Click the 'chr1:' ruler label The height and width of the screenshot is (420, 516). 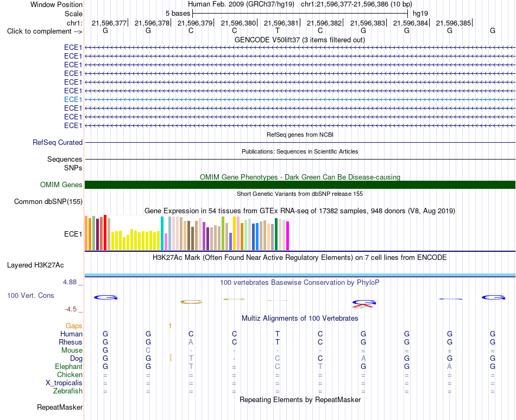coord(74,23)
